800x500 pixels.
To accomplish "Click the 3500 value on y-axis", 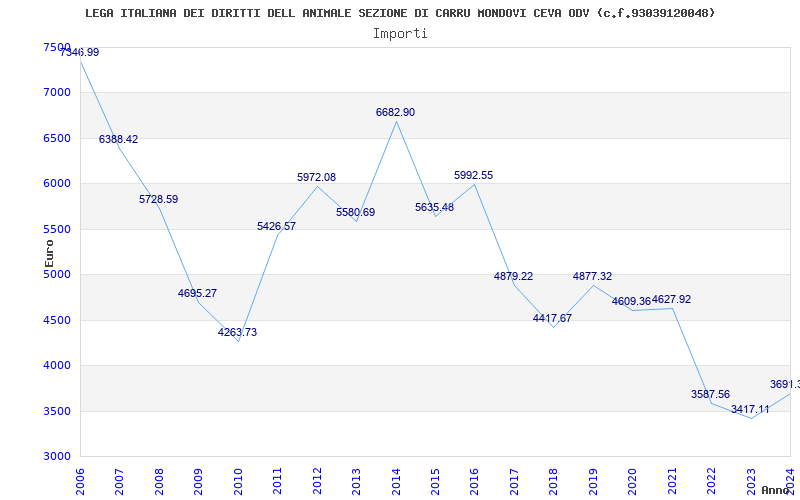I will (57, 411).
